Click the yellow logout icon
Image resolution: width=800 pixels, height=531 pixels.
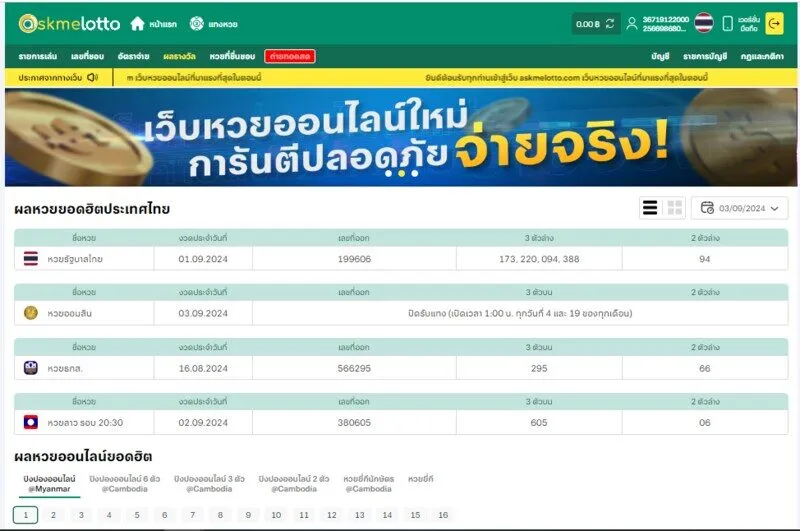point(774,23)
